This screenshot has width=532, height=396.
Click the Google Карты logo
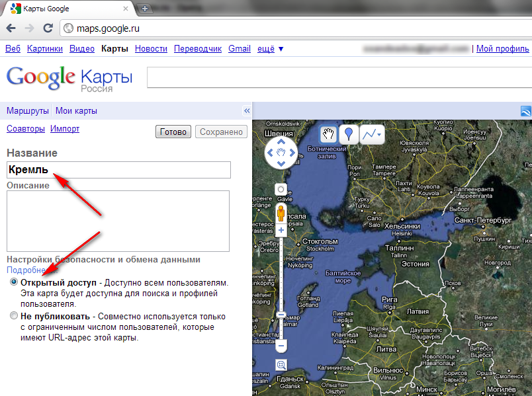[69, 79]
